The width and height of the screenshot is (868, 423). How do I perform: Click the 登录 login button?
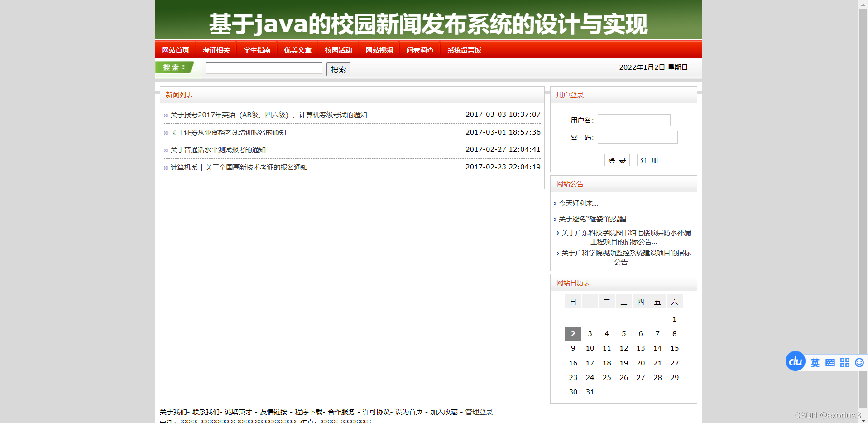pyautogui.click(x=617, y=160)
